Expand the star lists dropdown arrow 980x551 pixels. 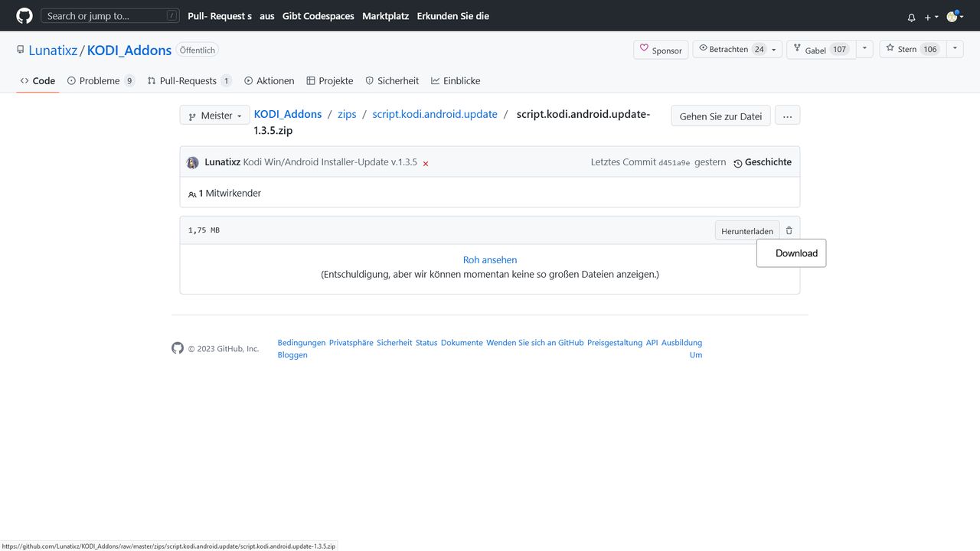click(x=955, y=49)
